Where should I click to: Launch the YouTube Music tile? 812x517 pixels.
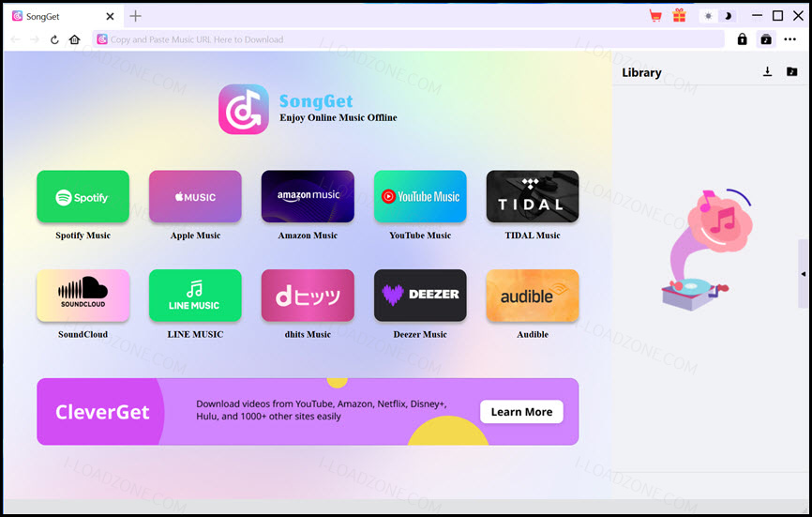[420, 197]
